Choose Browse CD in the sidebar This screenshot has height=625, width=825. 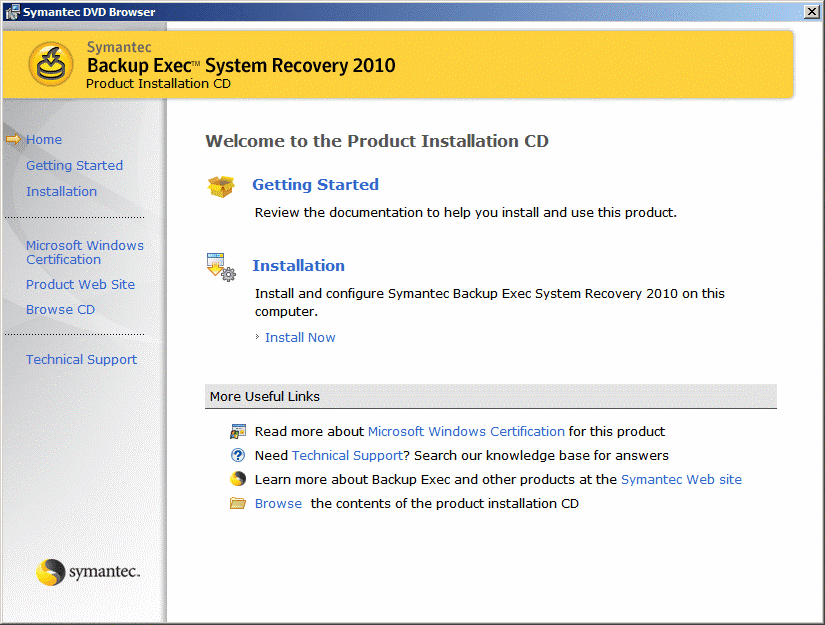(x=60, y=310)
